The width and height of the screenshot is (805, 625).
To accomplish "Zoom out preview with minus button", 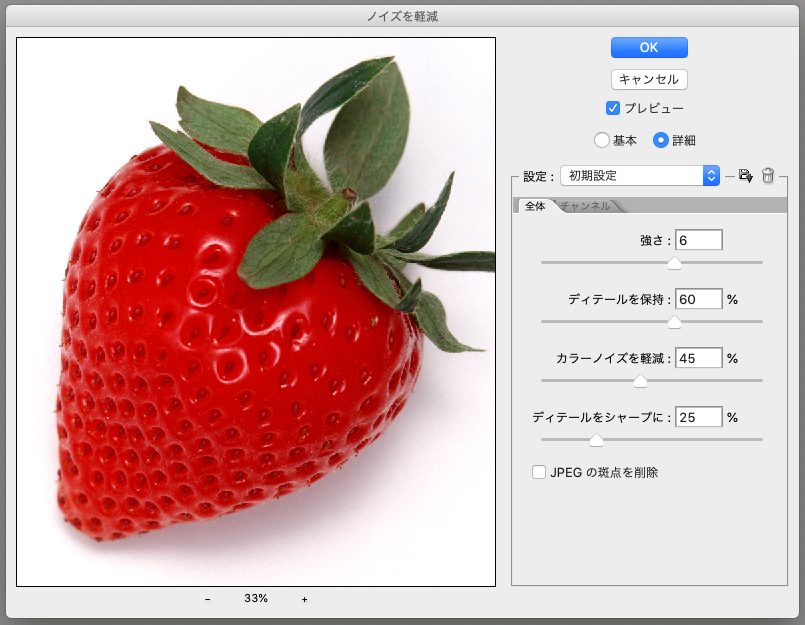I will pos(208,599).
